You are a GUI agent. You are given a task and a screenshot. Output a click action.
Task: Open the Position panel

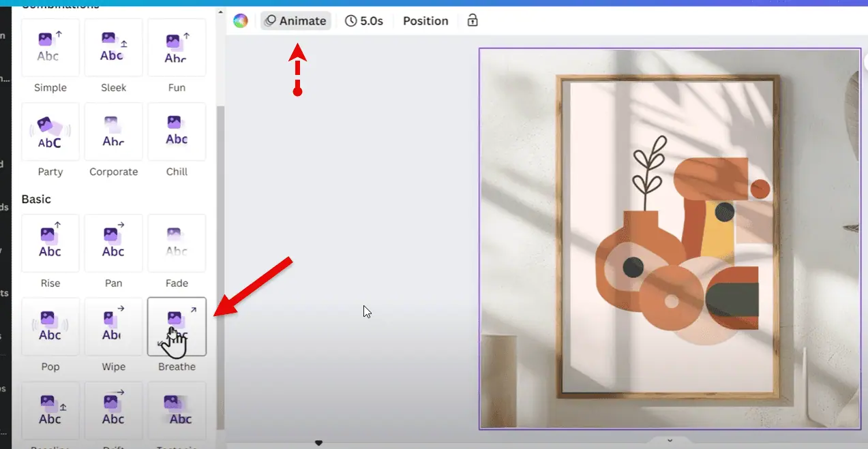pyautogui.click(x=425, y=20)
